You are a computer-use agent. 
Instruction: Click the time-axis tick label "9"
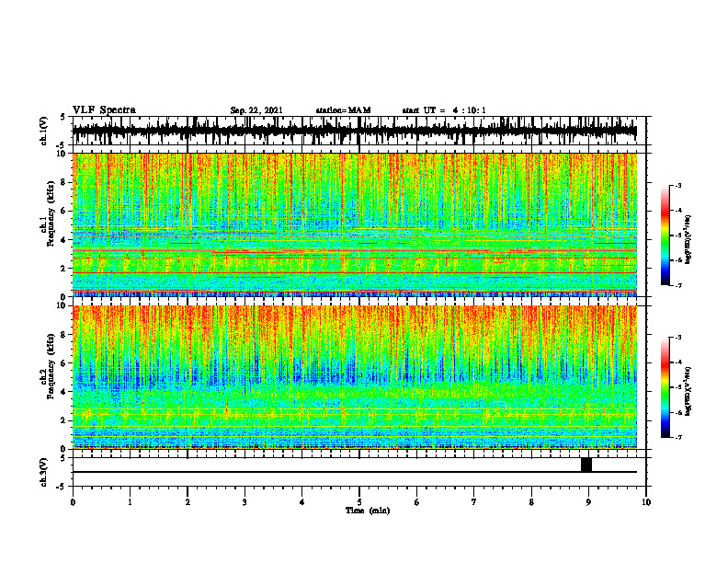(588, 502)
